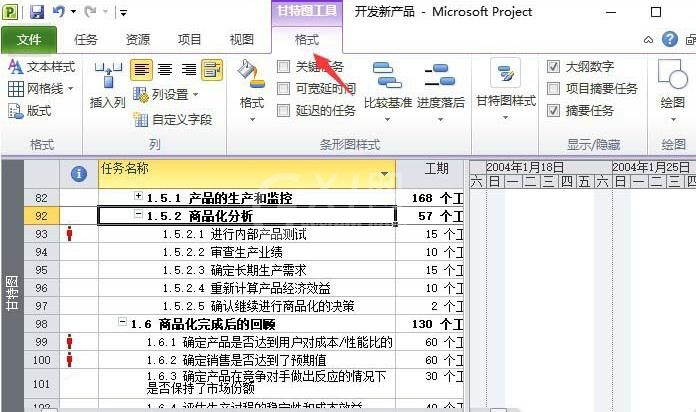Align column text right
This screenshot has height=412, width=696.
pos(189,70)
